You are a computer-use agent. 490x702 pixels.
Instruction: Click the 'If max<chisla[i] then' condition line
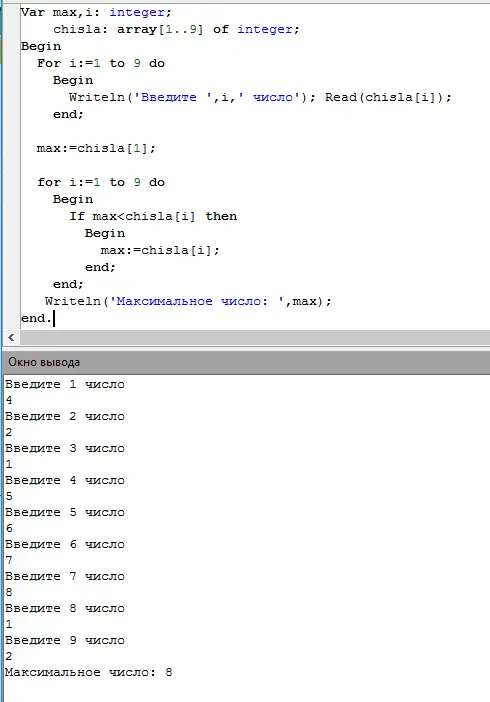pyautogui.click(x=153, y=216)
